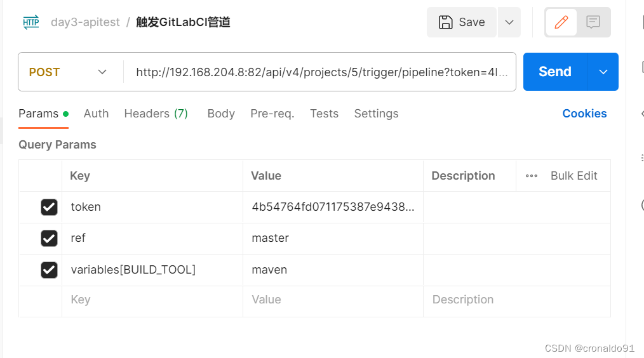The height and width of the screenshot is (358, 644).
Task: Switch to the Auth tab
Action: (x=96, y=114)
